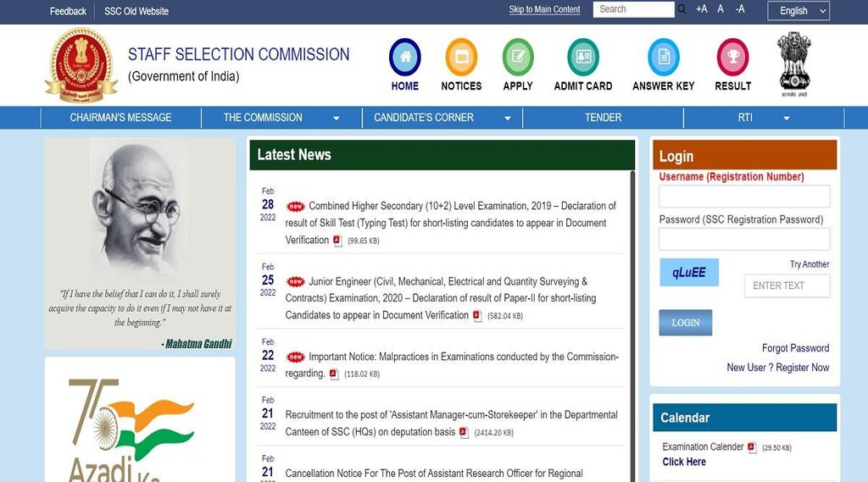Image resolution: width=868 pixels, height=482 pixels.
Task: Open Chairman's Message menu item
Action: pyautogui.click(x=120, y=118)
